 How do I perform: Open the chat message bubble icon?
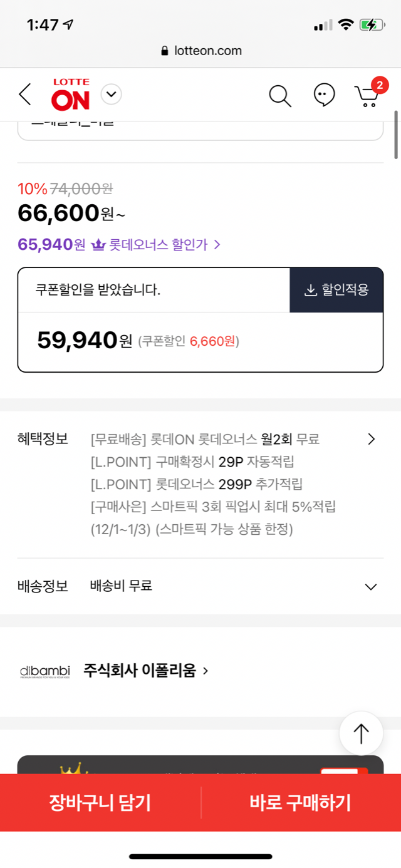click(x=324, y=95)
